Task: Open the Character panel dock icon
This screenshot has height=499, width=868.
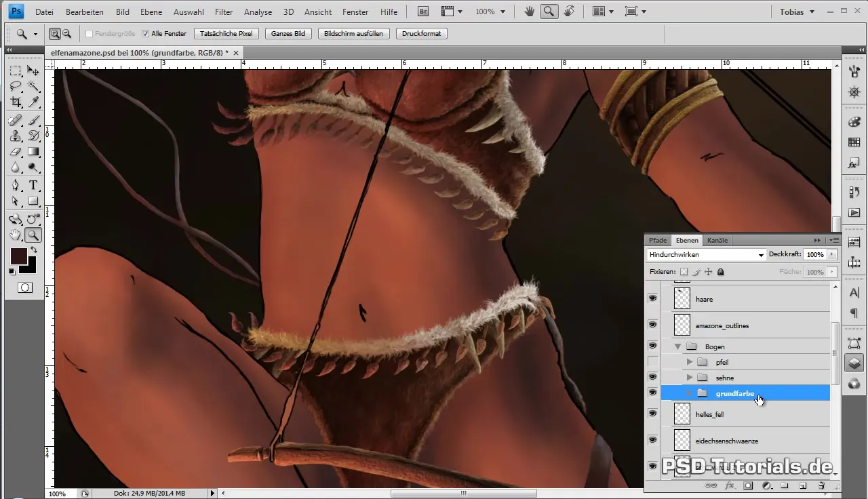Action: pyautogui.click(x=854, y=292)
